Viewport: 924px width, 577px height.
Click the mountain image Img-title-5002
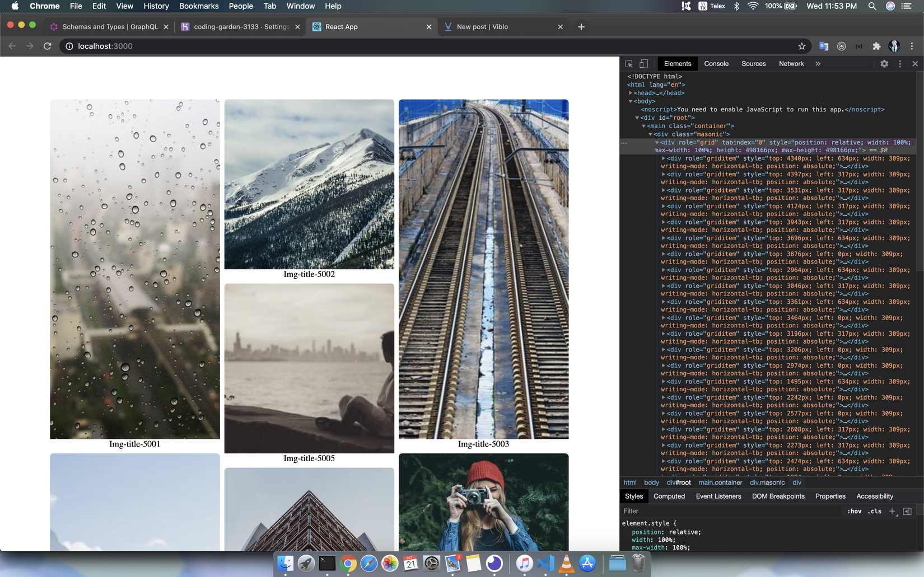point(309,185)
